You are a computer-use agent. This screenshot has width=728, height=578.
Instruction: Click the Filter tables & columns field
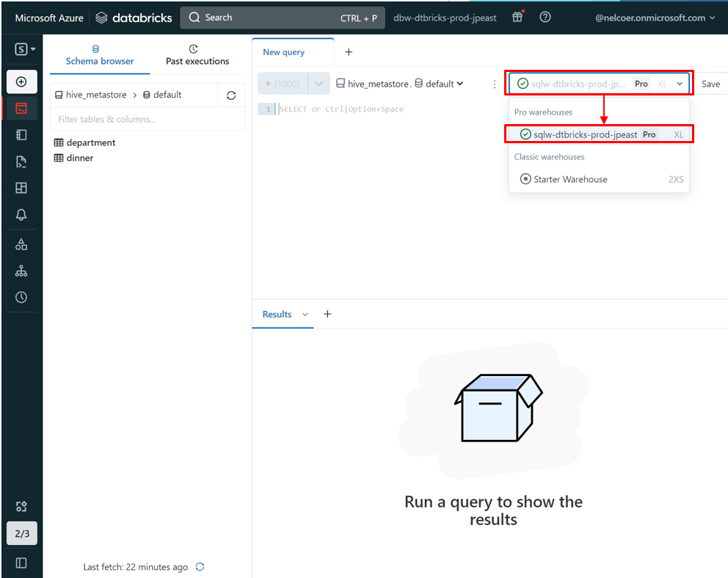(148, 119)
